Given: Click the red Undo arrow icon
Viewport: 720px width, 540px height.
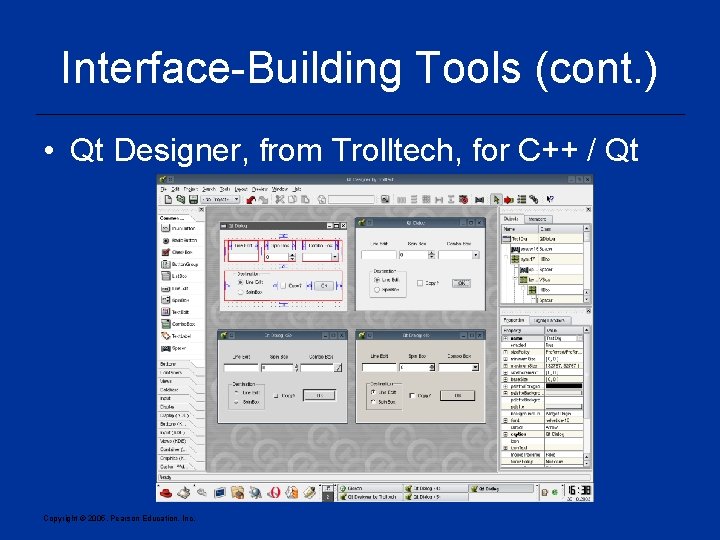Looking at the screenshot, I should click(x=251, y=199).
